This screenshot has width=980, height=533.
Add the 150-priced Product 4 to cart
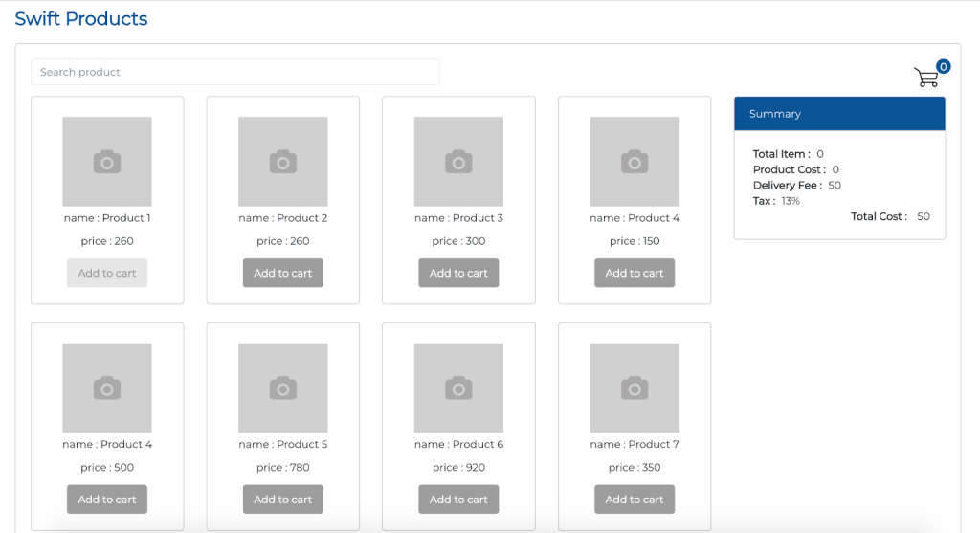[x=635, y=273]
